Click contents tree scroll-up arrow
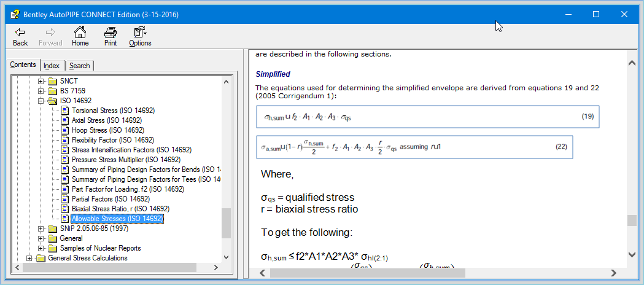The width and height of the screenshot is (644, 285). (x=227, y=81)
